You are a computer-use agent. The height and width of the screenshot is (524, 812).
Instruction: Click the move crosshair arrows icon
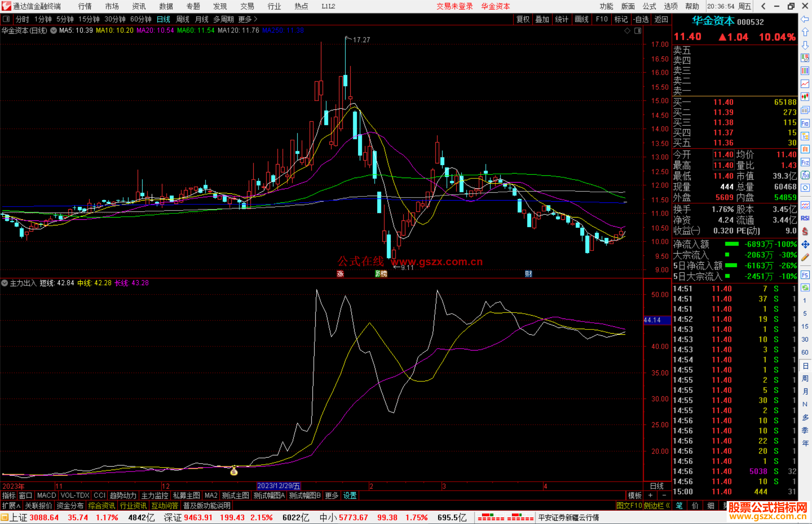[x=805, y=245]
